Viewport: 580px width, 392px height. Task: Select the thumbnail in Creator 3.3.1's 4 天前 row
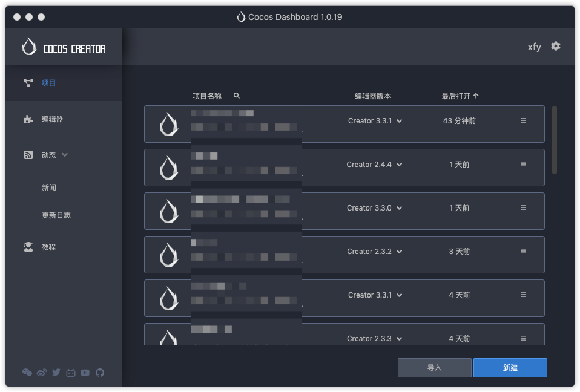click(169, 298)
